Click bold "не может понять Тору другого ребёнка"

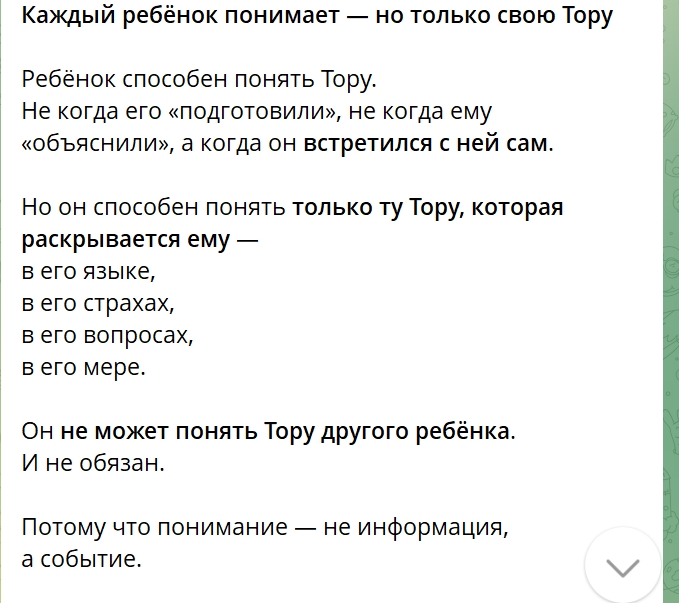pyautogui.click(x=286, y=432)
